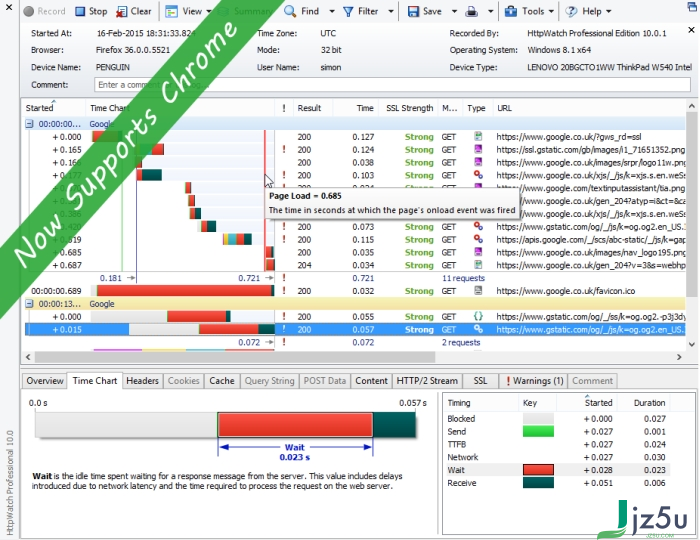Viewport: 700px width, 540px height.
Task: Click the image icon of logo11w.png row
Action: (x=478, y=162)
